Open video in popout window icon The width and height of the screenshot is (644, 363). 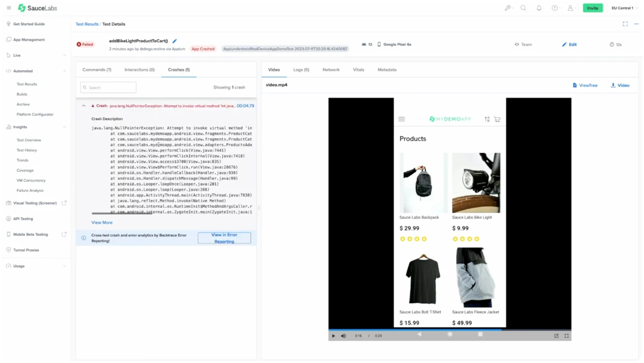click(x=556, y=336)
